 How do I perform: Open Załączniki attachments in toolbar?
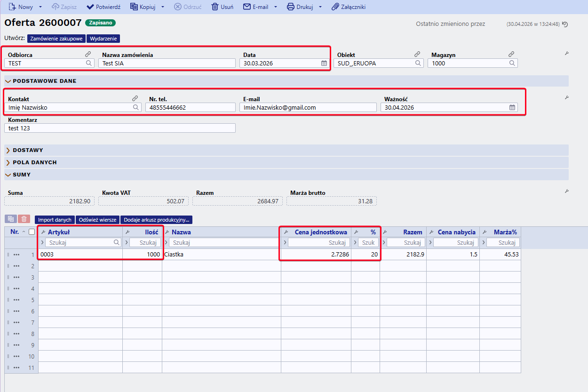349,7
